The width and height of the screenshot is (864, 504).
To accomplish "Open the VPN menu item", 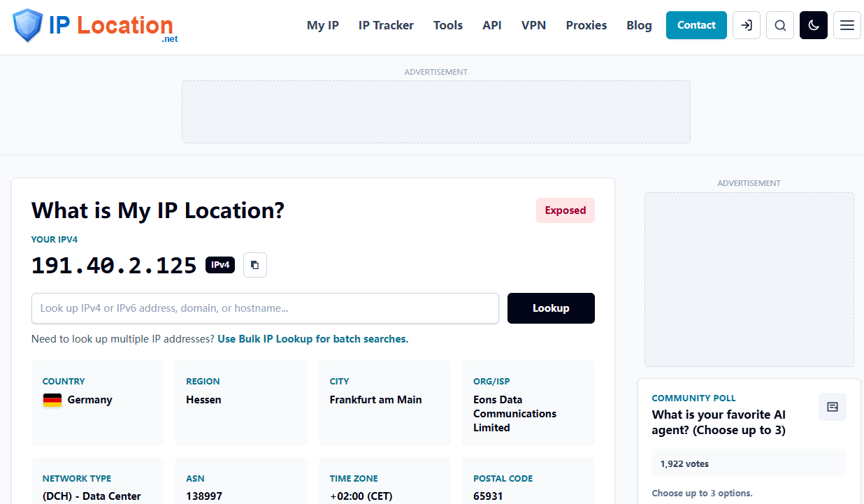I will [534, 25].
